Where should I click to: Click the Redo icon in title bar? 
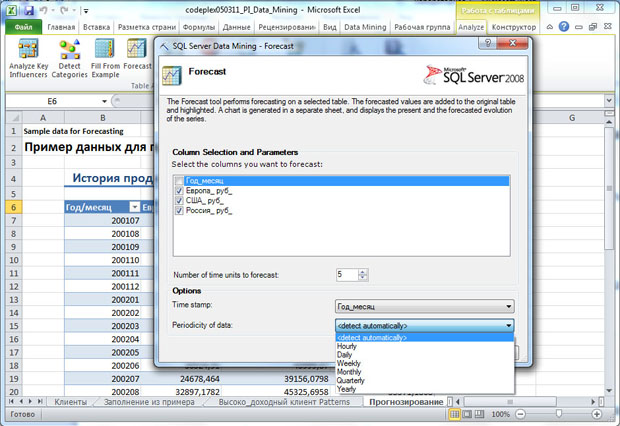[64, 10]
